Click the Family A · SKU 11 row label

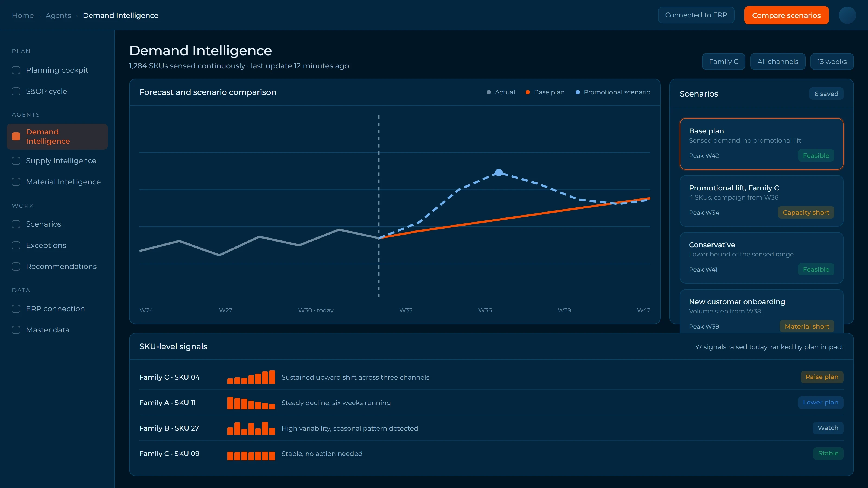pos(167,403)
